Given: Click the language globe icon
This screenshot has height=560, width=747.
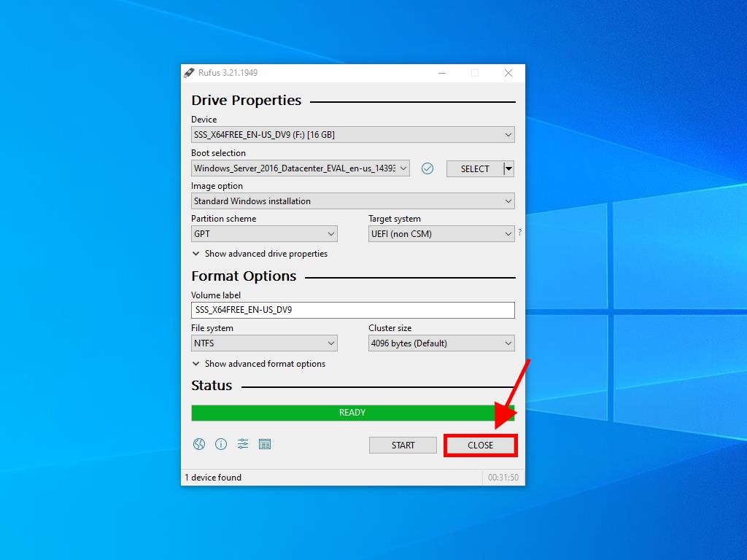Looking at the screenshot, I should pos(198,444).
